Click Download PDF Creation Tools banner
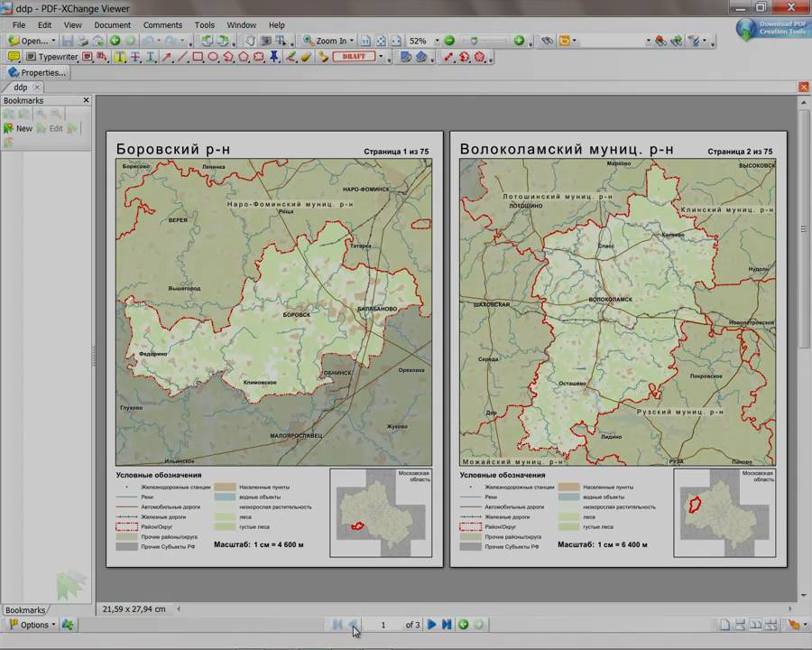Image resolution: width=812 pixels, height=650 pixels. click(772, 29)
